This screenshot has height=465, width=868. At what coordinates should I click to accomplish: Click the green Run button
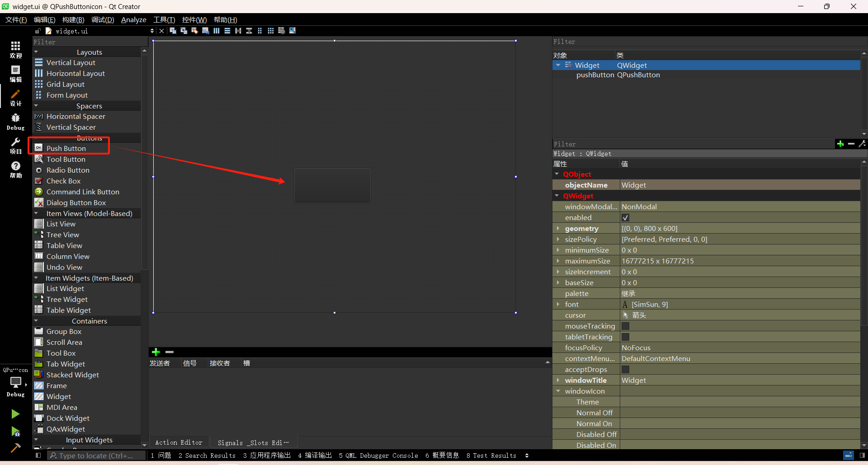tap(15, 414)
